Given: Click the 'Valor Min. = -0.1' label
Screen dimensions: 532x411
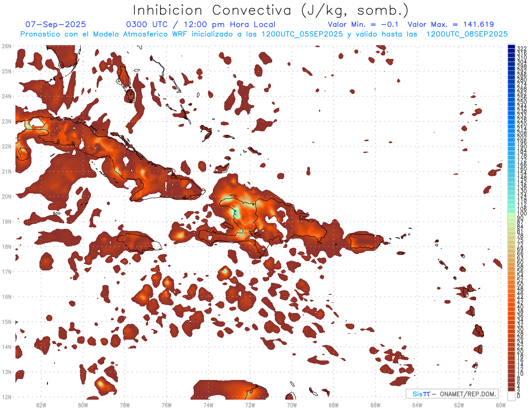Looking at the screenshot, I should point(363,25).
